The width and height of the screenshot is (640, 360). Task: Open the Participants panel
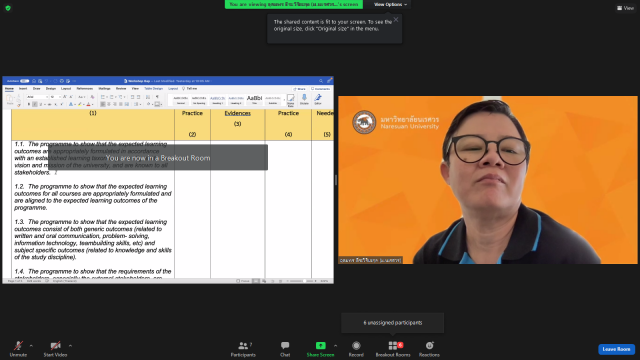[x=243, y=349]
